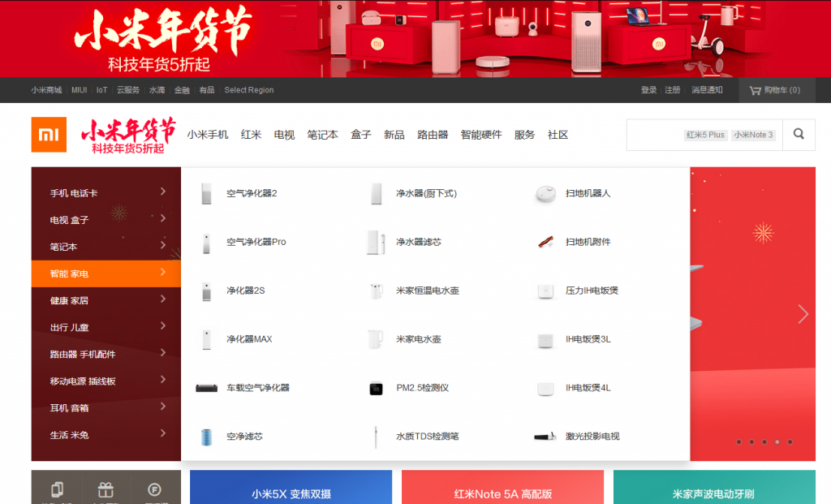Select the last carousel dot
Viewport: 831px width, 504px height.
[x=790, y=442]
